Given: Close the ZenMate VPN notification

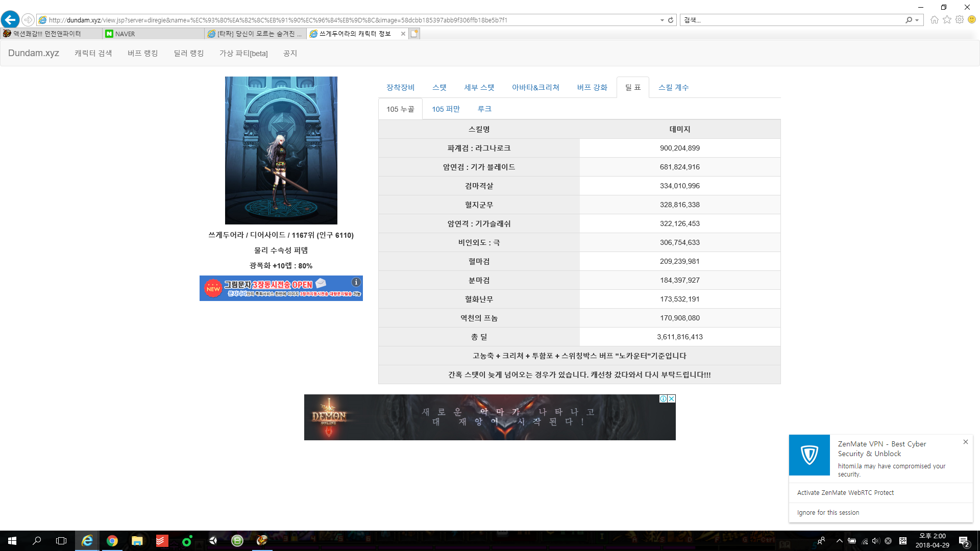Looking at the screenshot, I should click(966, 442).
